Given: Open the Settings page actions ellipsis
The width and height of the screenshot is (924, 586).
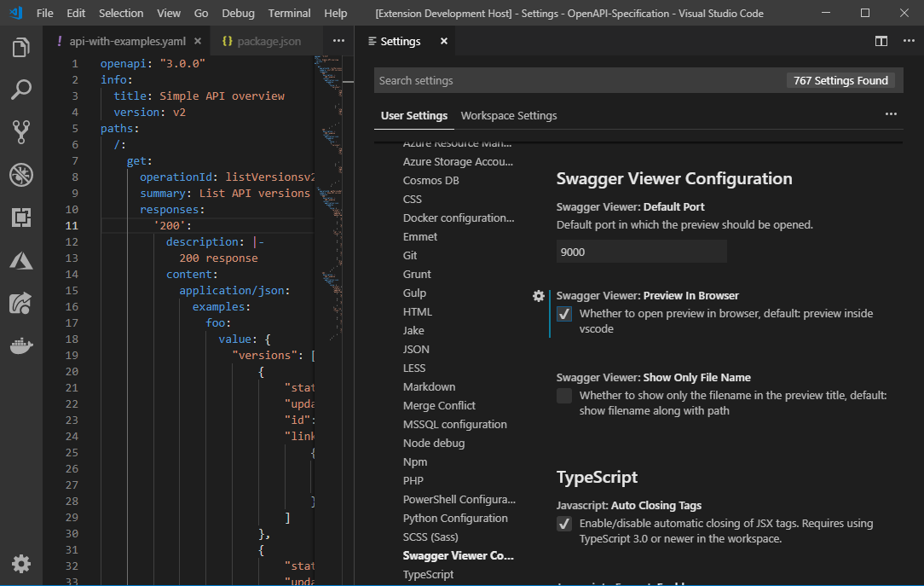Looking at the screenshot, I should pyautogui.click(x=891, y=113).
